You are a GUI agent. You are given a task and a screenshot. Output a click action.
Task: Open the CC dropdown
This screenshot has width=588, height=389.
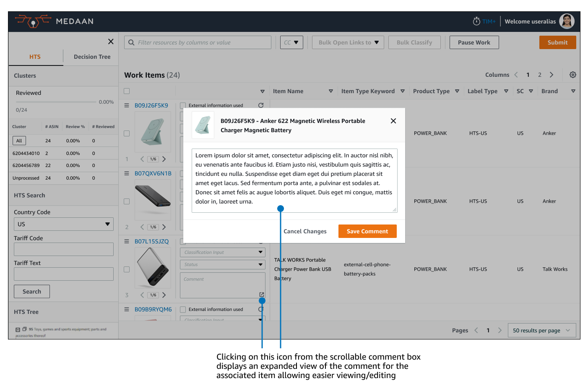291,42
